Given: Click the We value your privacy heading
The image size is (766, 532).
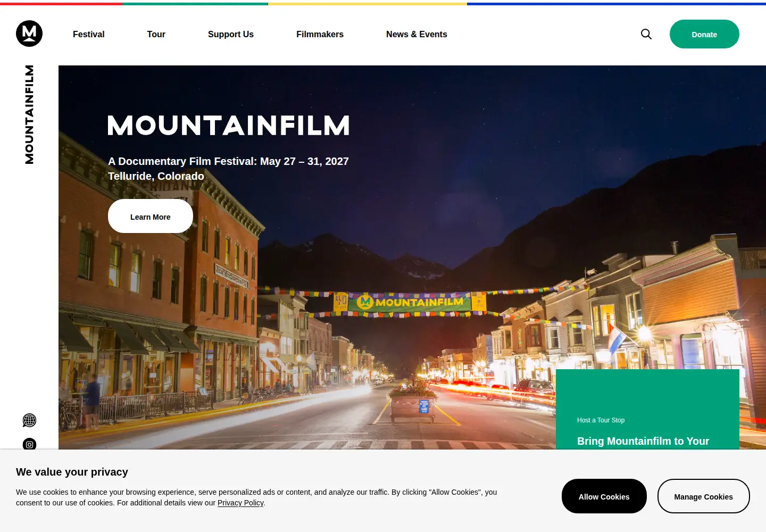Looking at the screenshot, I should [72, 472].
